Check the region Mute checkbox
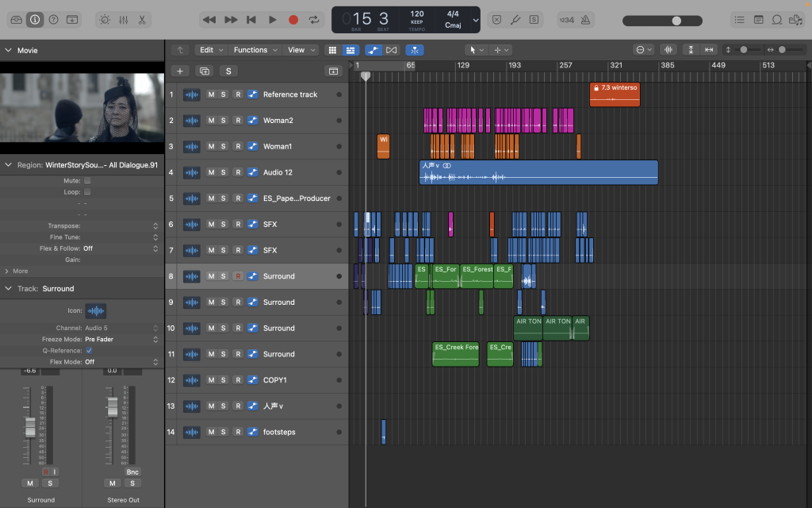 click(x=87, y=180)
